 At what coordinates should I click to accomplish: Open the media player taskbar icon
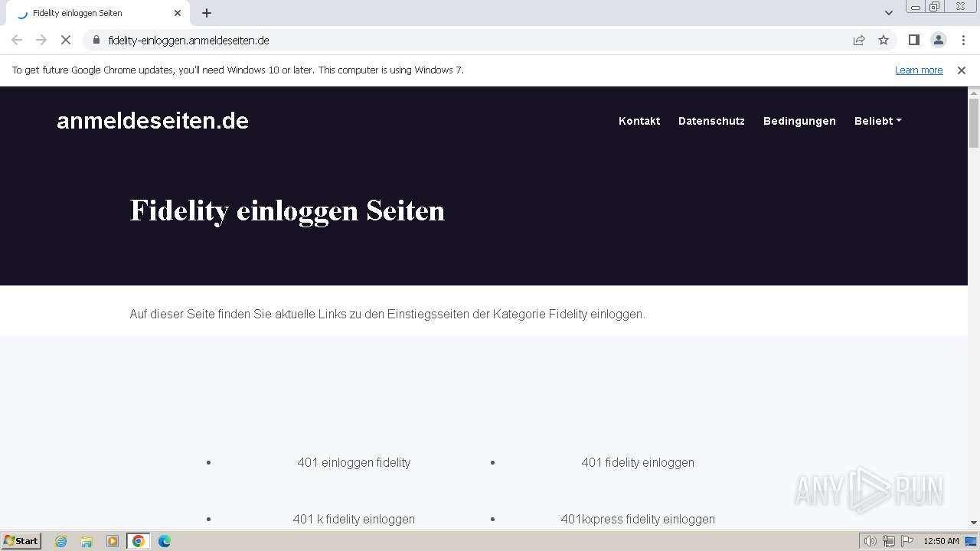113,541
